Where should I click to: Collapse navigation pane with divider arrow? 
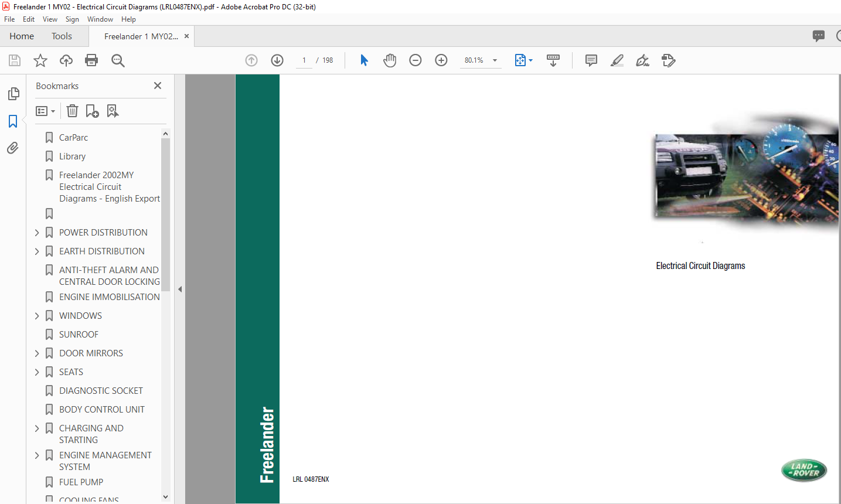pyautogui.click(x=180, y=289)
